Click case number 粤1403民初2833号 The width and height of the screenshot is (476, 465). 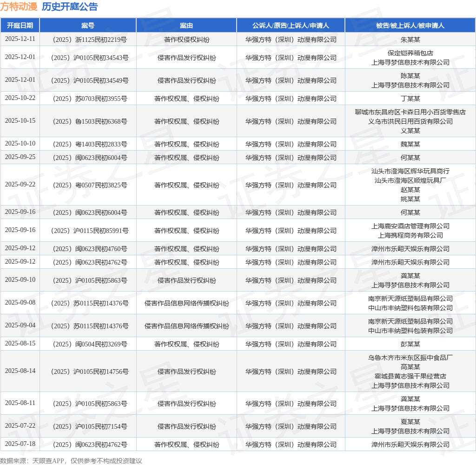[x=90, y=144]
